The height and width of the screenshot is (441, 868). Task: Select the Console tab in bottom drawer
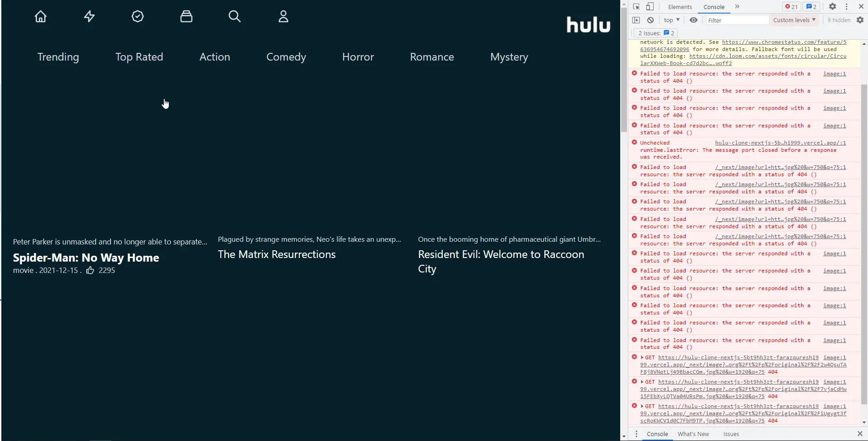[657, 434]
